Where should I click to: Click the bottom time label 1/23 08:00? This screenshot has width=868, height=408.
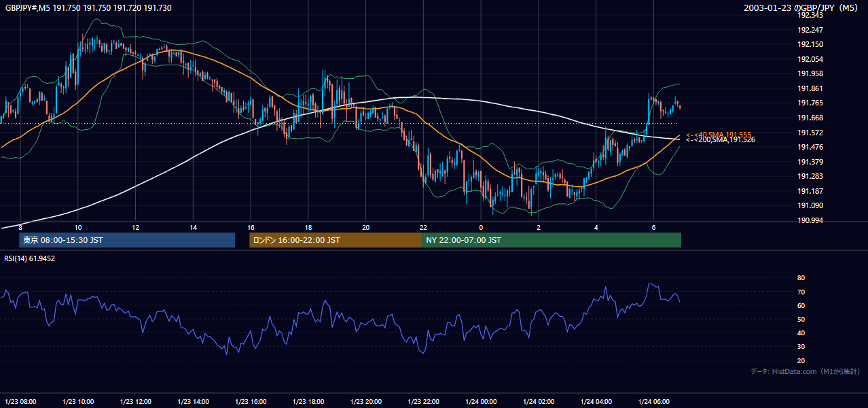(x=20, y=402)
